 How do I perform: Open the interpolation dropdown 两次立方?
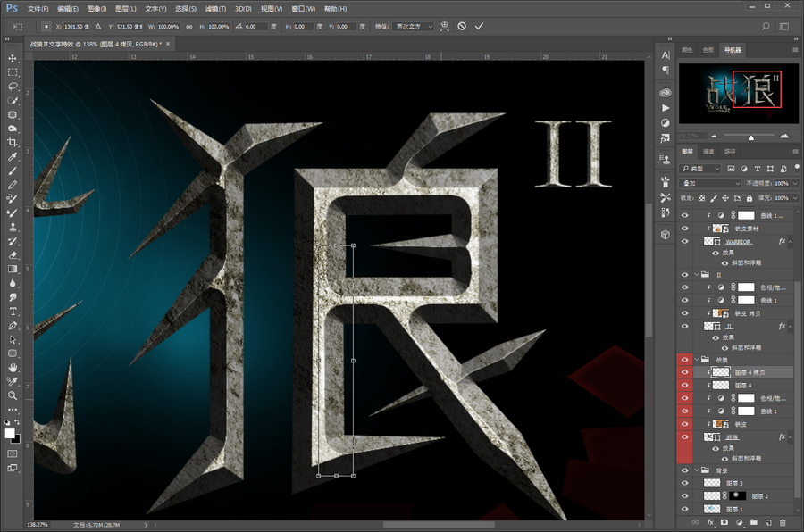[415, 27]
